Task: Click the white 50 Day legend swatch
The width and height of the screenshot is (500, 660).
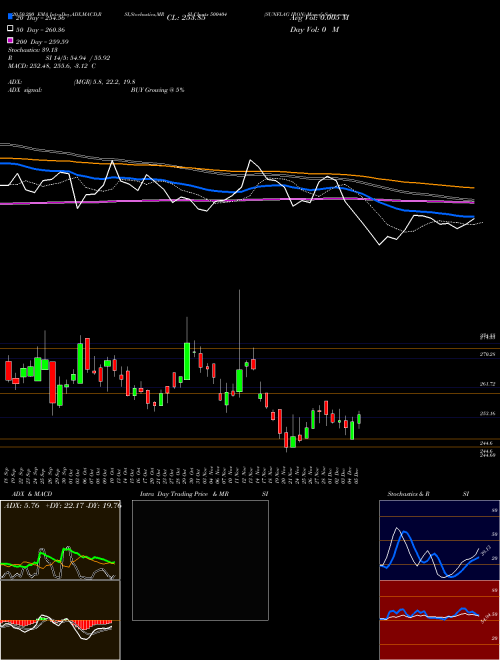Action: tap(10, 29)
